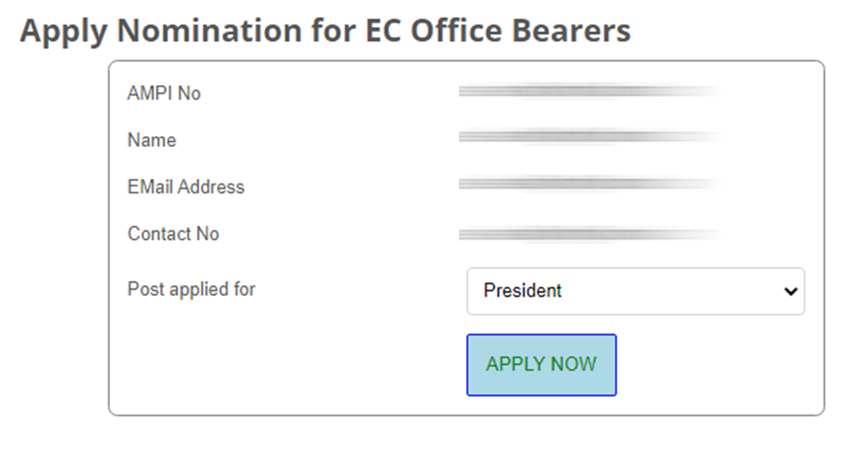Click the chevron arrow on President combo box

790,291
